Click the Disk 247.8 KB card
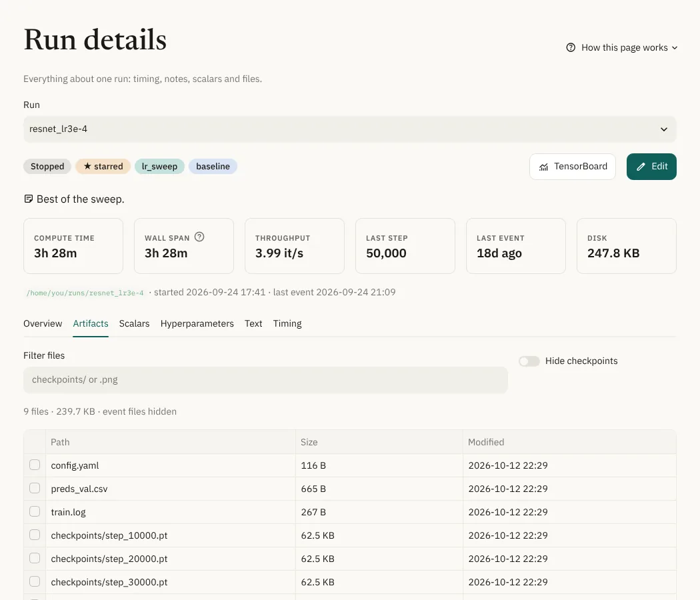 (x=627, y=246)
